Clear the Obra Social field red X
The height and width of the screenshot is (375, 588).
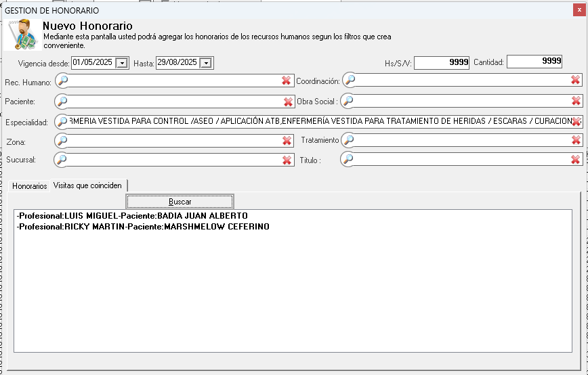pyautogui.click(x=576, y=102)
